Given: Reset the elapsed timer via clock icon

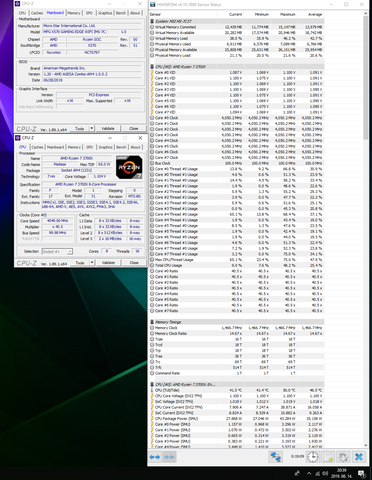Looking at the screenshot, I should 312,457.
